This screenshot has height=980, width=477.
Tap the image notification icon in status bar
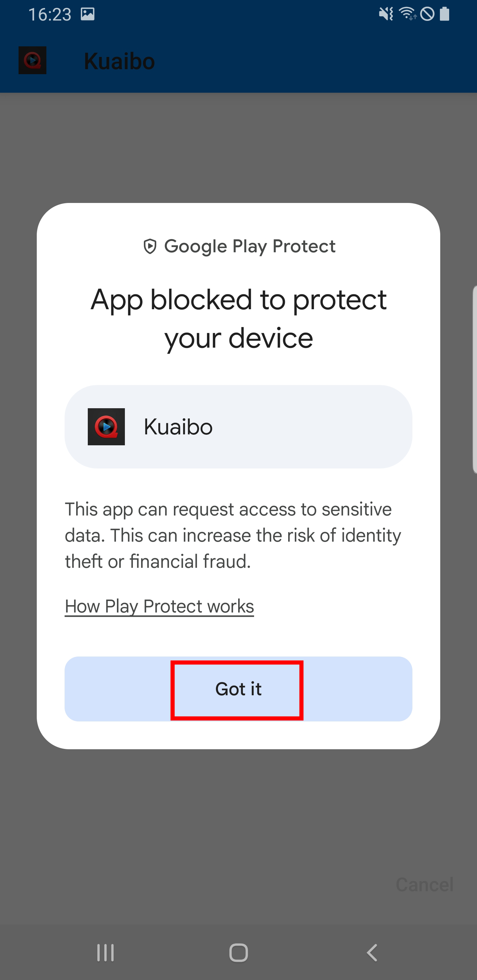tap(87, 15)
